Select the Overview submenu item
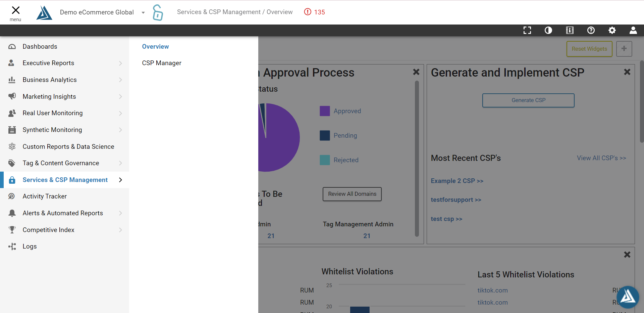 tap(155, 46)
